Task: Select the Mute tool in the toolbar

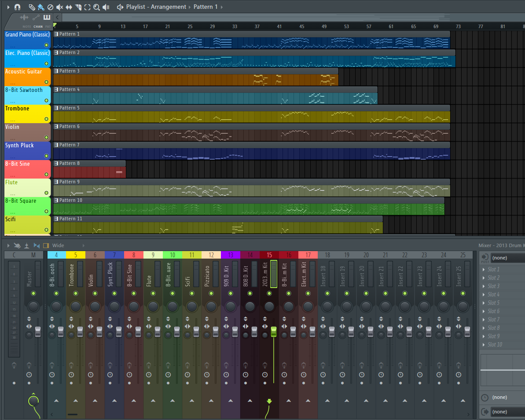Action: pos(59,7)
